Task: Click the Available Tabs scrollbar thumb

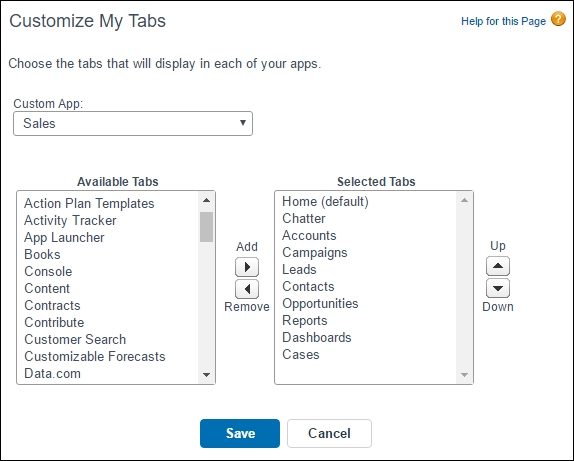Action: (x=206, y=227)
